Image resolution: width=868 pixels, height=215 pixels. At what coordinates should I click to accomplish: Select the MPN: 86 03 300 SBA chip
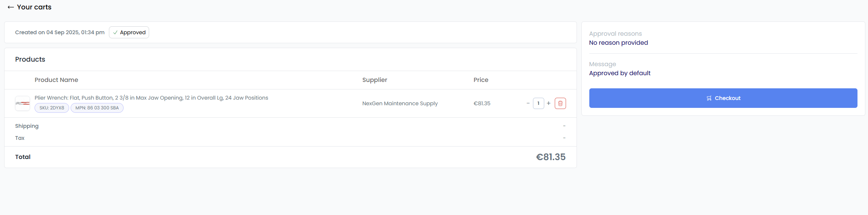tap(97, 108)
